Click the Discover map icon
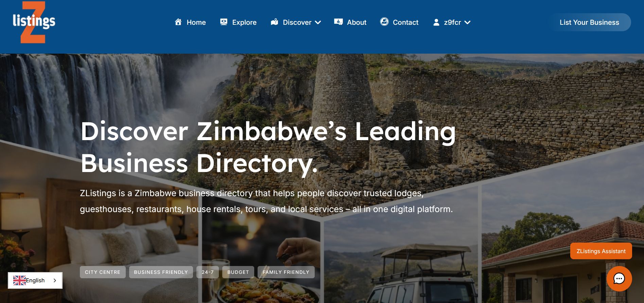The height and width of the screenshot is (303, 644). pyautogui.click(x=274, y=22)
